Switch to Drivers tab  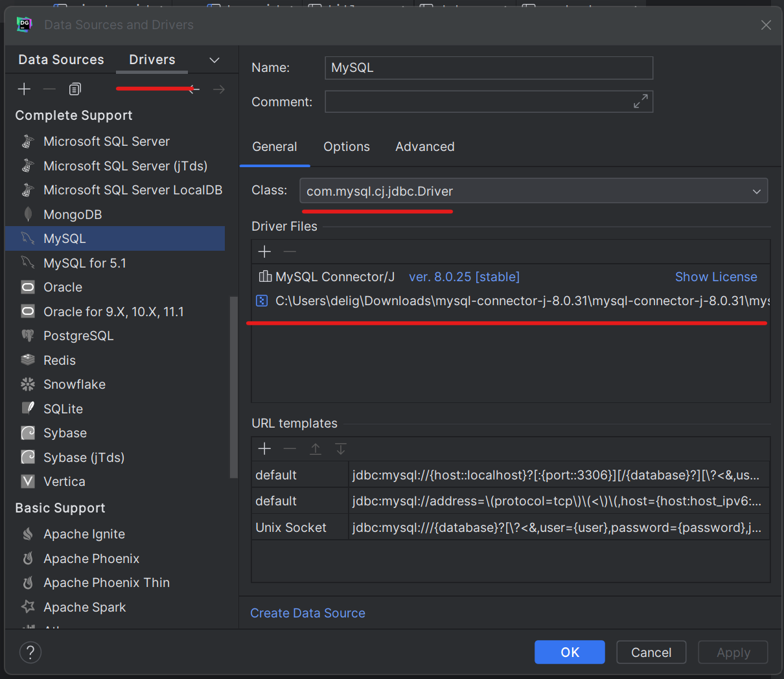point(152,60)
